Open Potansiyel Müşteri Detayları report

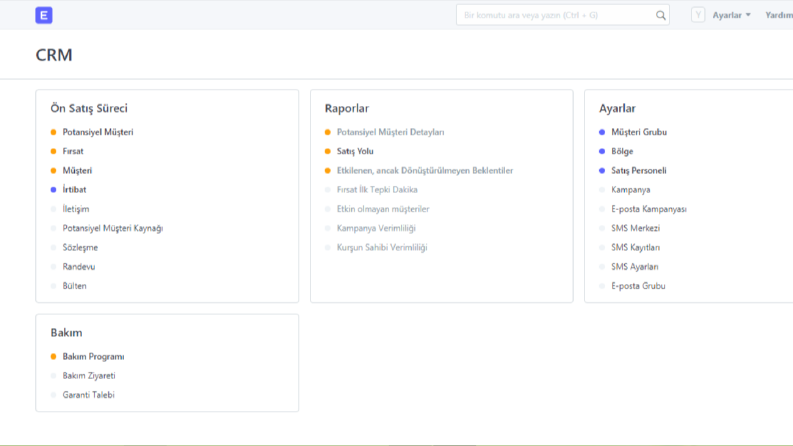[390, 132]
